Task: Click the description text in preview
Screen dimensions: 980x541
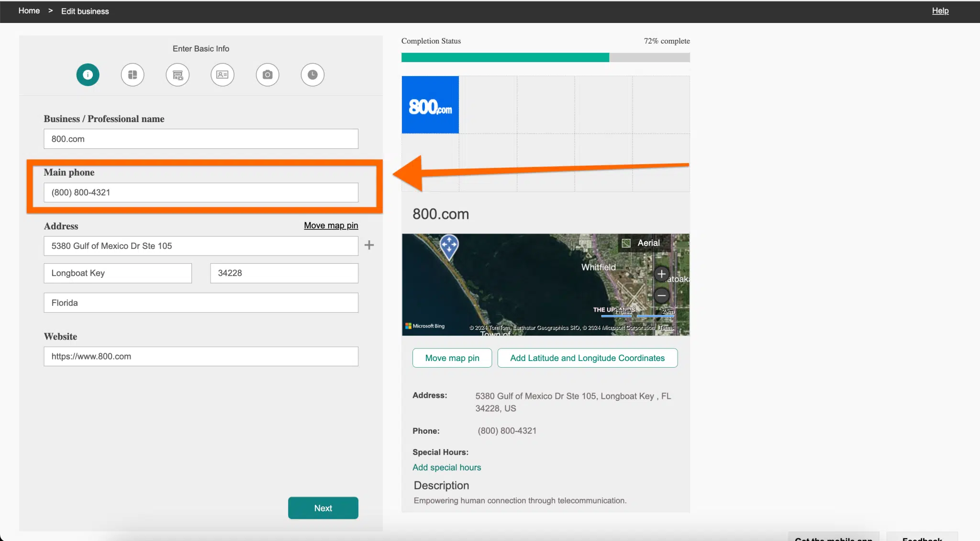Action: (x=520, y=501)
